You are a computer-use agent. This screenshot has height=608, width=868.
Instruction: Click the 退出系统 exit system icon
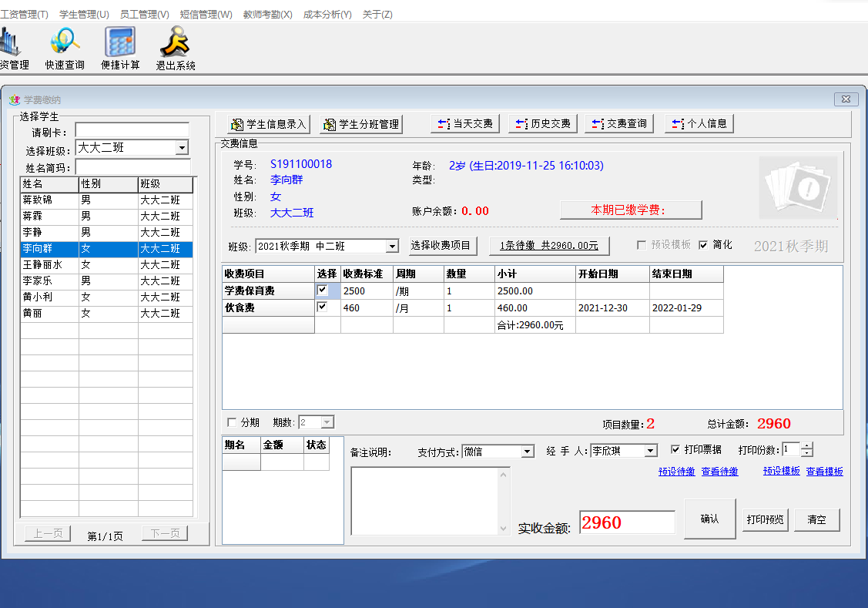[x=176, y=48]
